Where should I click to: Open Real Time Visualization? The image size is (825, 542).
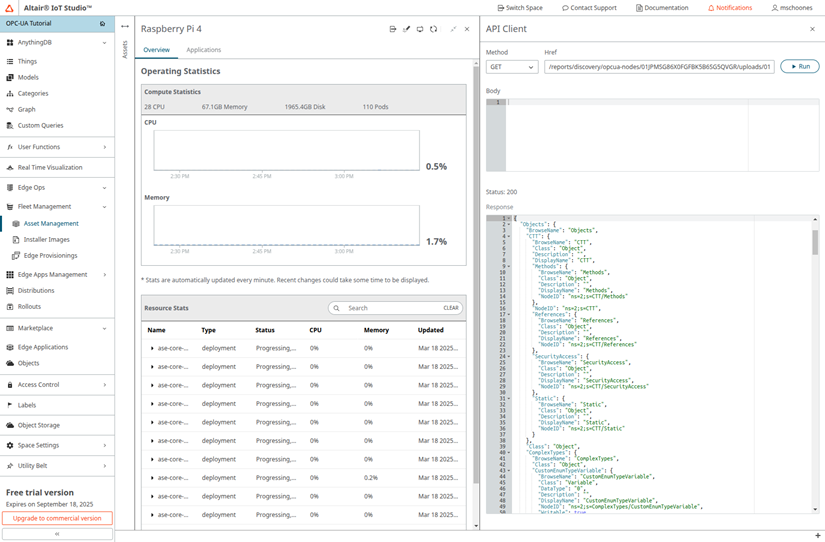(50, 167)
